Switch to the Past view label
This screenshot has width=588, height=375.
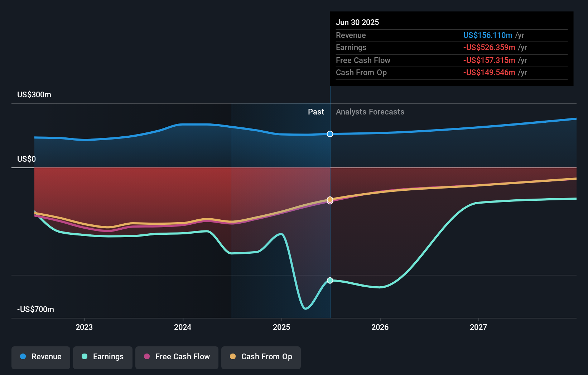click(x=316, y=112)
